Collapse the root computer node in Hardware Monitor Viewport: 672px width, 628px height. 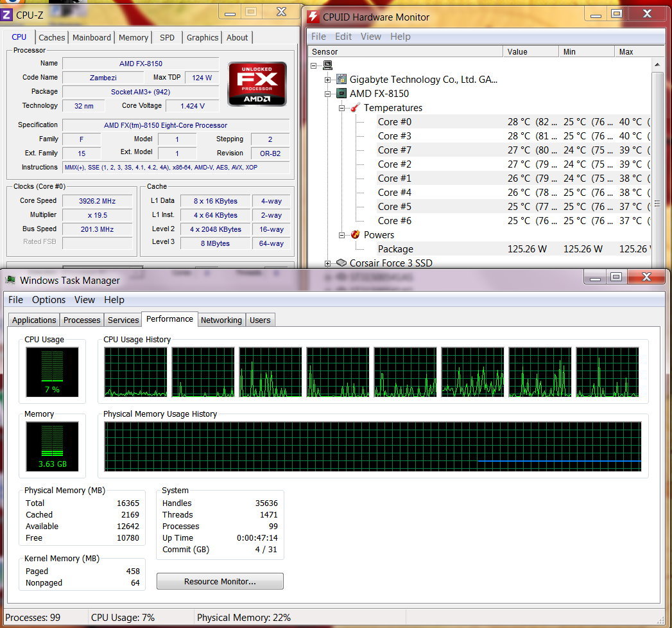click(x=314, y=65)
